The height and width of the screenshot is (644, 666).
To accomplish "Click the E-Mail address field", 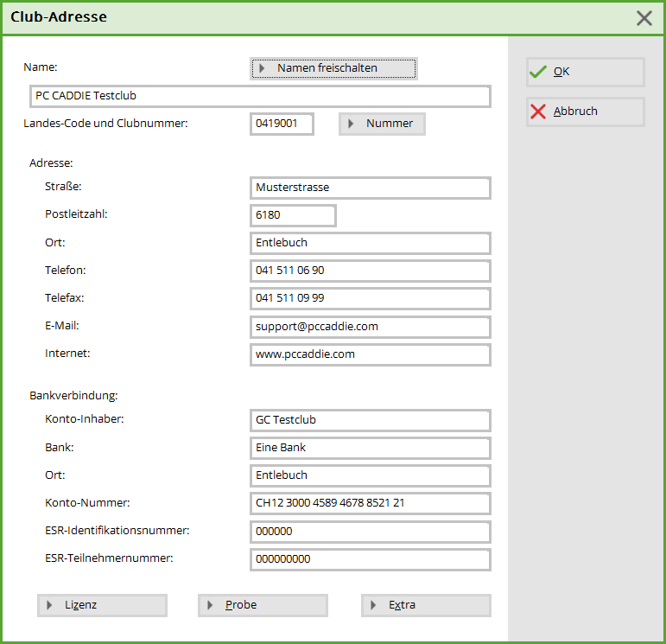I will [370, 327].
